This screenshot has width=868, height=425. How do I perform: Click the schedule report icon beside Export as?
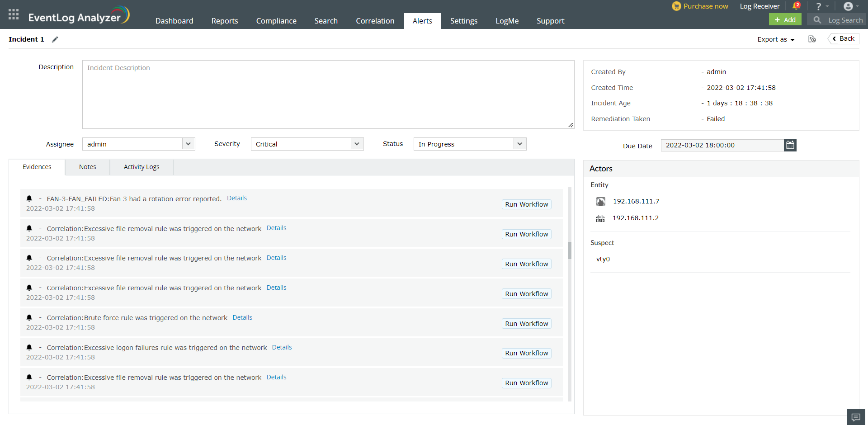pos(812,39)
